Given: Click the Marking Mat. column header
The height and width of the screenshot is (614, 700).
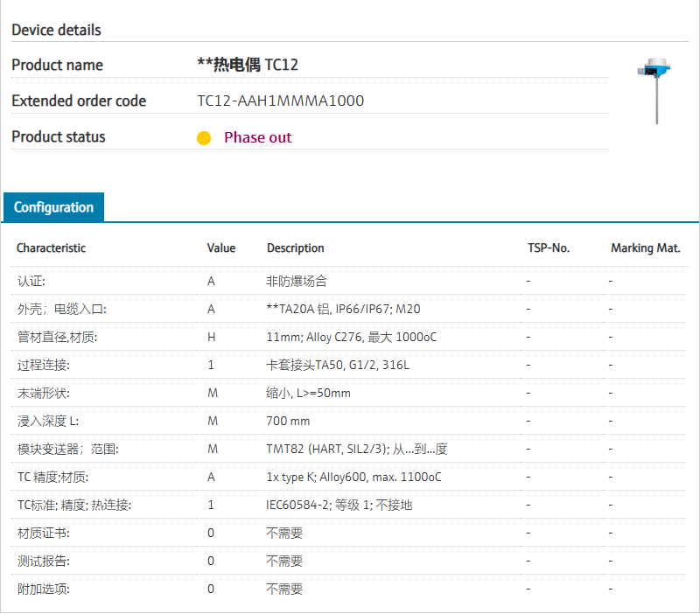Looking at the screenshot, I should coord(645,248).
